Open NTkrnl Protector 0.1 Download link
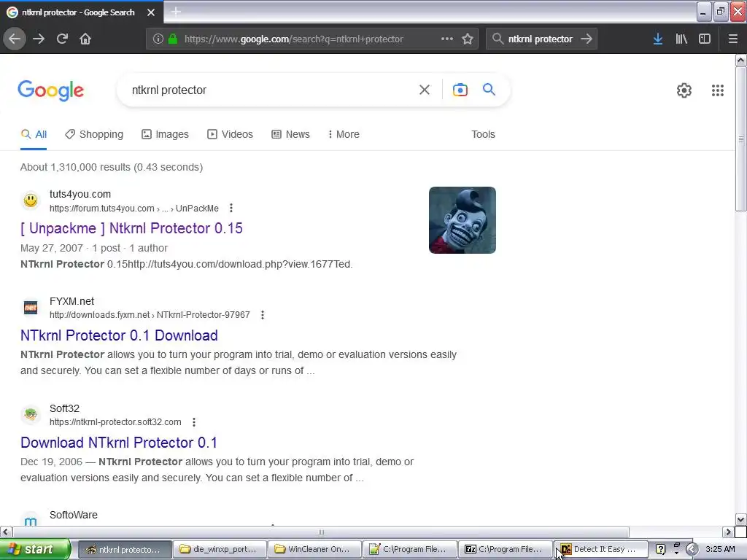This screenshot has height=560, width=747. 119,335
